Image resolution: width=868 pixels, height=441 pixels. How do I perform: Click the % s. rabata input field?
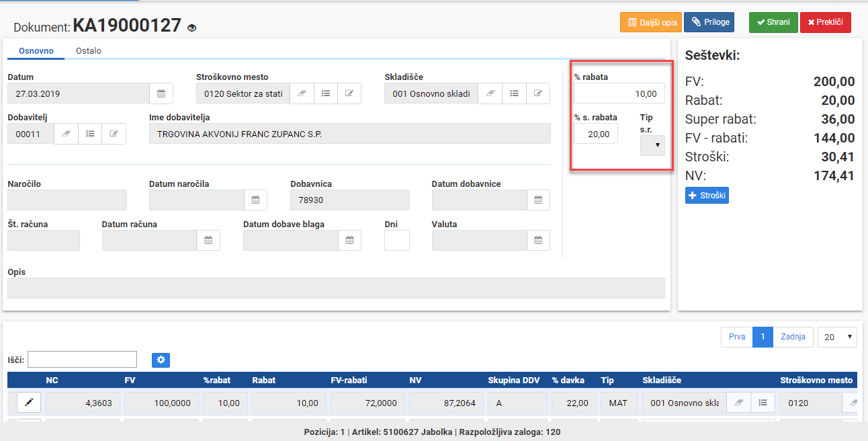point(596,134)
